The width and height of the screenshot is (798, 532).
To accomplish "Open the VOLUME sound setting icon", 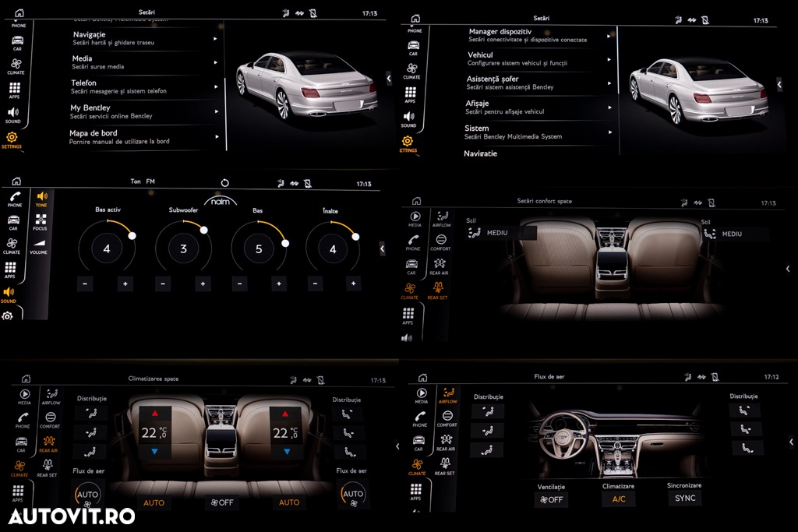I will coord(39,247).
